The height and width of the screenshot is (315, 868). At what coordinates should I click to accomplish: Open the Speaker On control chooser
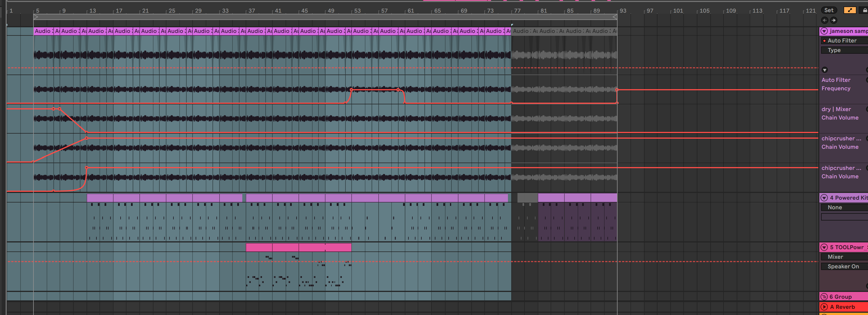pos(844,266)
